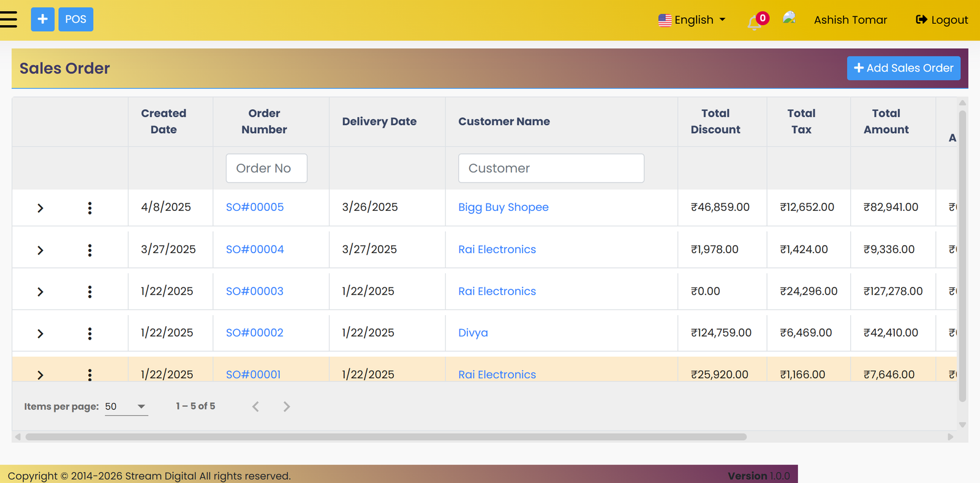
Task: Click the user profile avatar image
Action: click(790, 18)
